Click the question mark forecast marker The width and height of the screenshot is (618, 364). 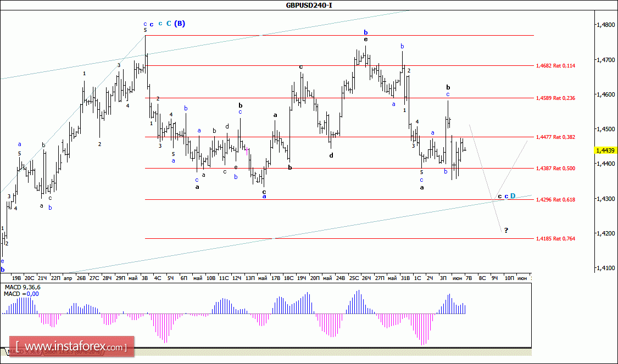[x=506, y=230]
